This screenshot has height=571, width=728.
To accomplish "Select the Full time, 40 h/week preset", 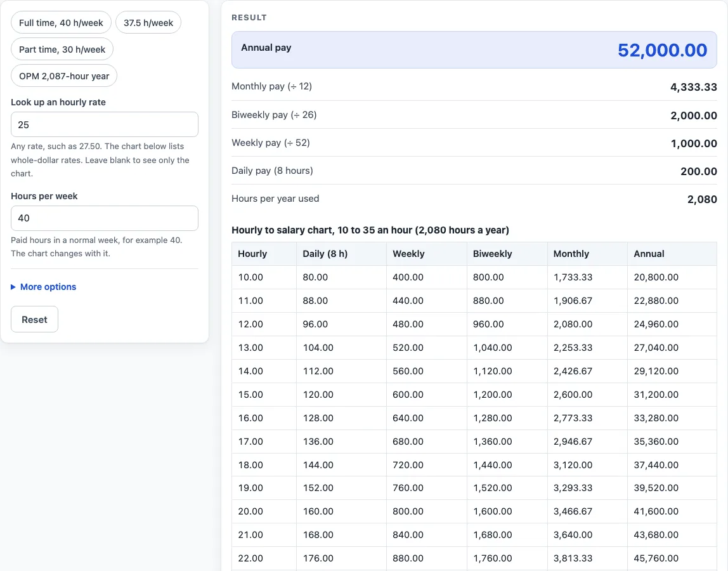I will [61, 23].
